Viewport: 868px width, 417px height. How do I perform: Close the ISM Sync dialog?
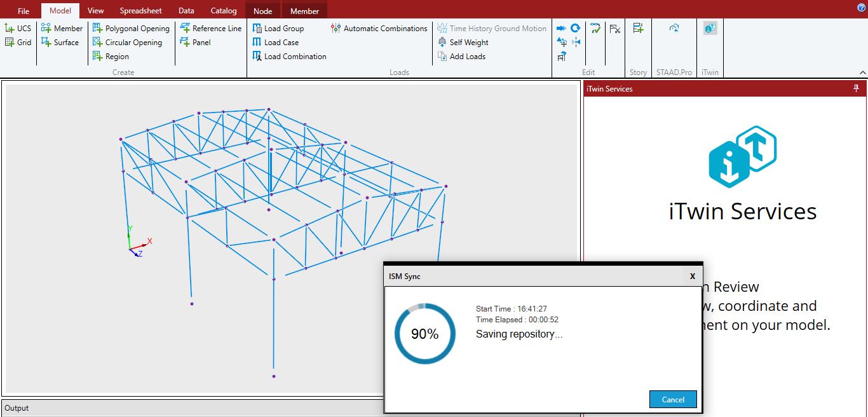[x=693, y=276]
